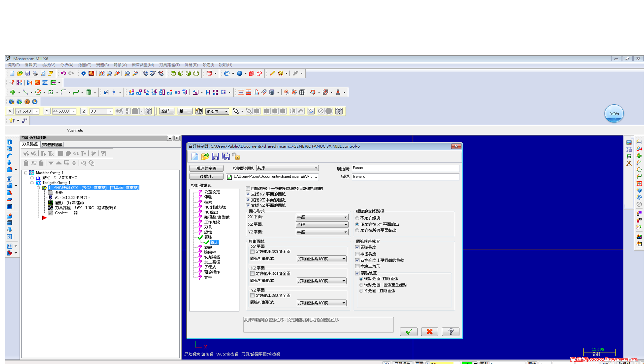Click the New file icon in the control definition dialog
The height and width of the screenshot is (364, 644).
click(195, 156)
